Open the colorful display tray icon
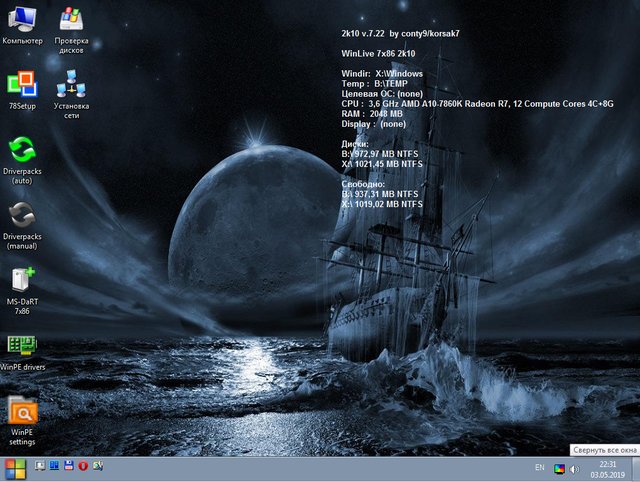Viewport: 640px width, 482px height. (560, 469)
